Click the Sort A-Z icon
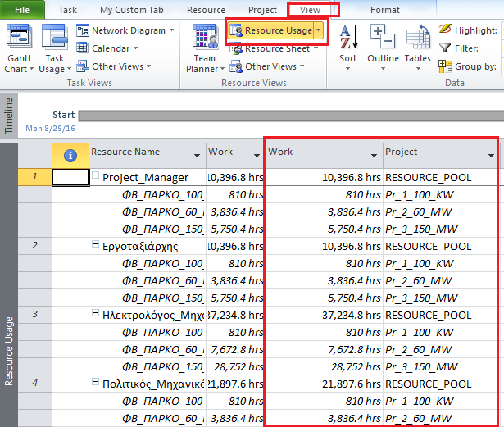 click(x=348, y=38)
